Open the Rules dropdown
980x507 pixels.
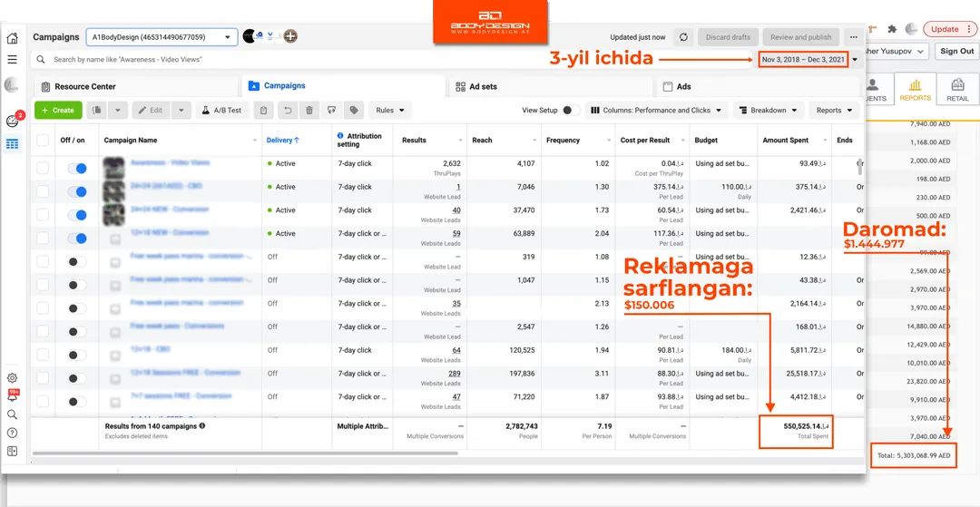[x=390, y=110]
